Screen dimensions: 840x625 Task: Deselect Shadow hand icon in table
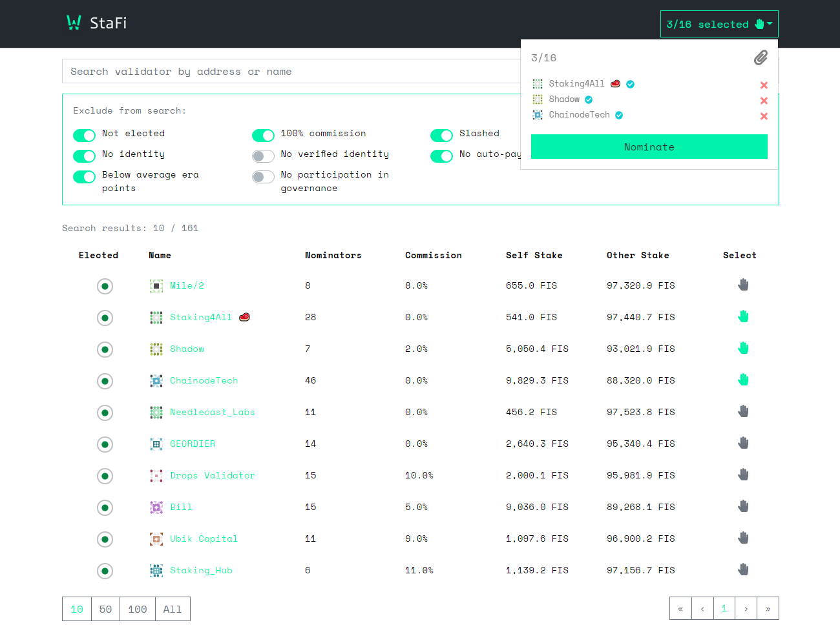coord(743,348)
